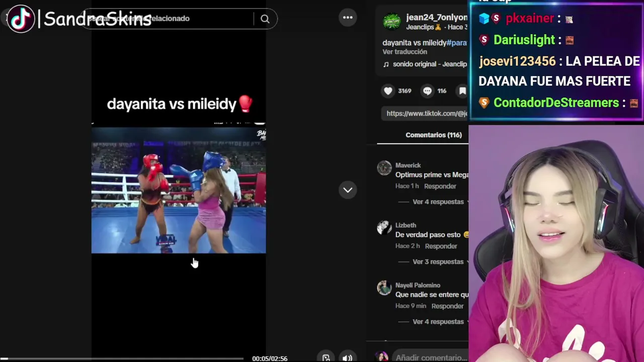Image resolution: width=644 pixels, height=362 pixels.
Task: Click Lizbeth commenter name
Action: pyautogui.click(x=406, y=225)
